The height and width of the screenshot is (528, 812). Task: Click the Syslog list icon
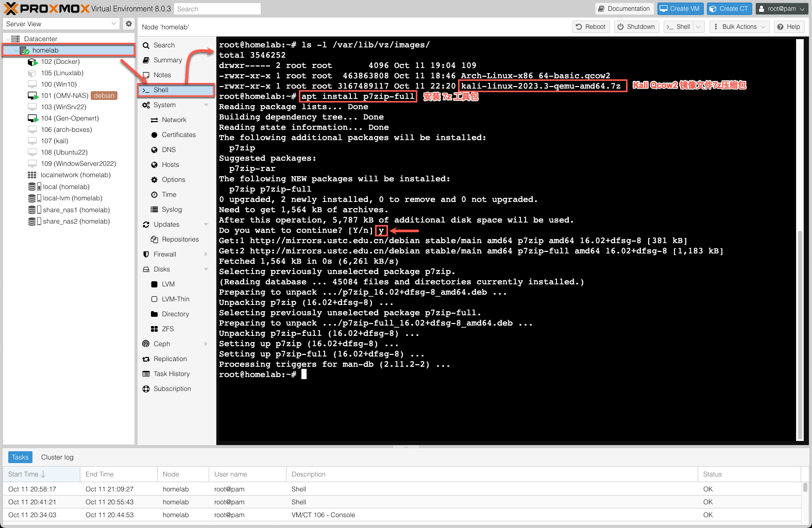[154, 210]
